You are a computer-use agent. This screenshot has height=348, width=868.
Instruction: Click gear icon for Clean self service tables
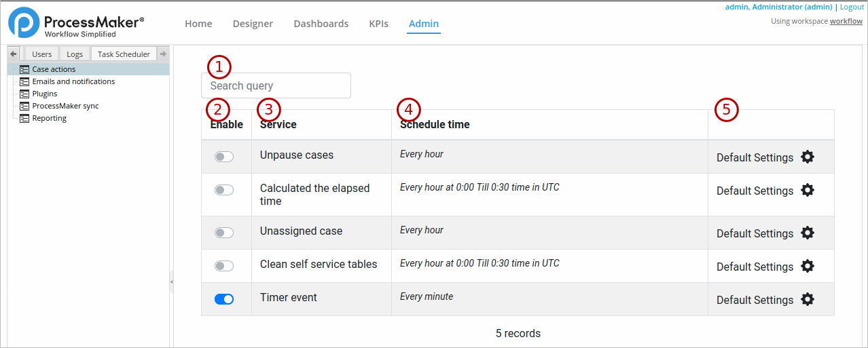coord(807,266)
